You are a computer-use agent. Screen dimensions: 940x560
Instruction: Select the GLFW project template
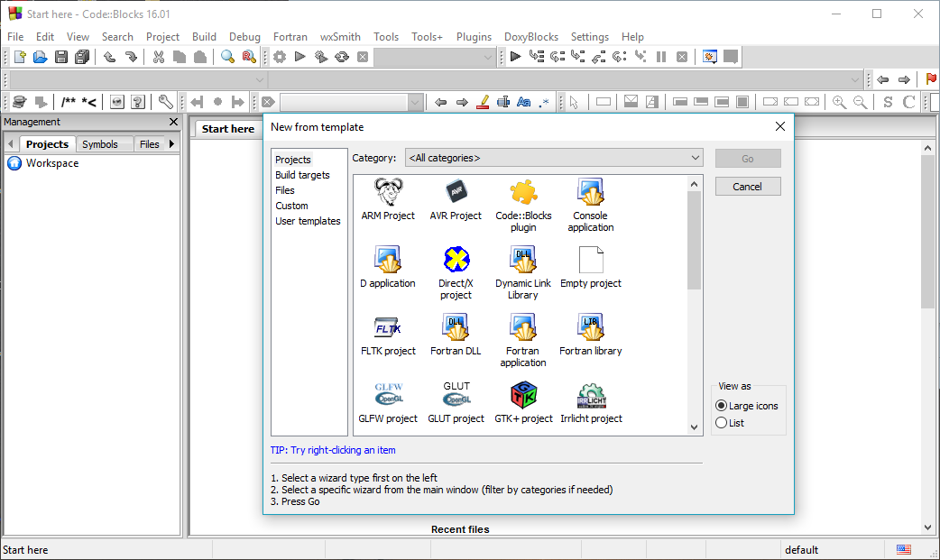(x=388, y=403)
